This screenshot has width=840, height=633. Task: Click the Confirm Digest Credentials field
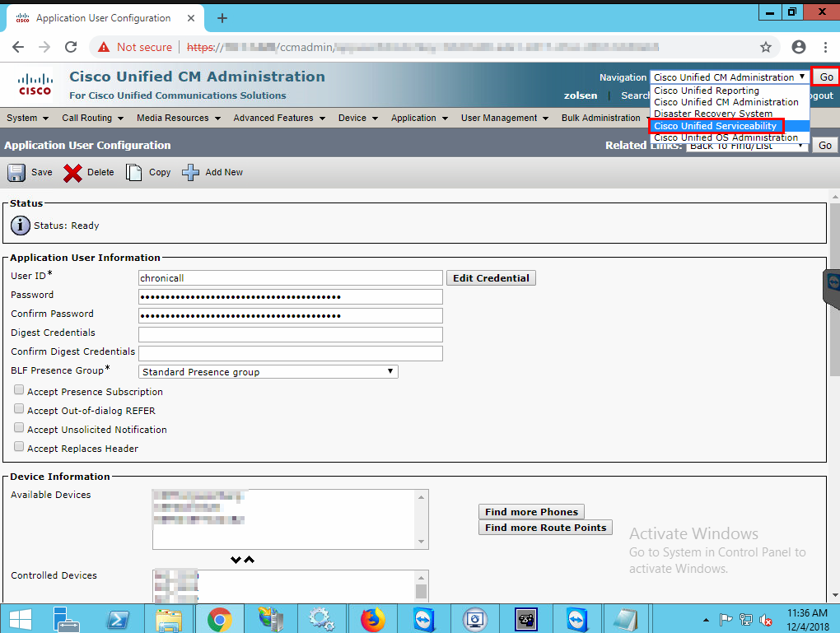291,353
